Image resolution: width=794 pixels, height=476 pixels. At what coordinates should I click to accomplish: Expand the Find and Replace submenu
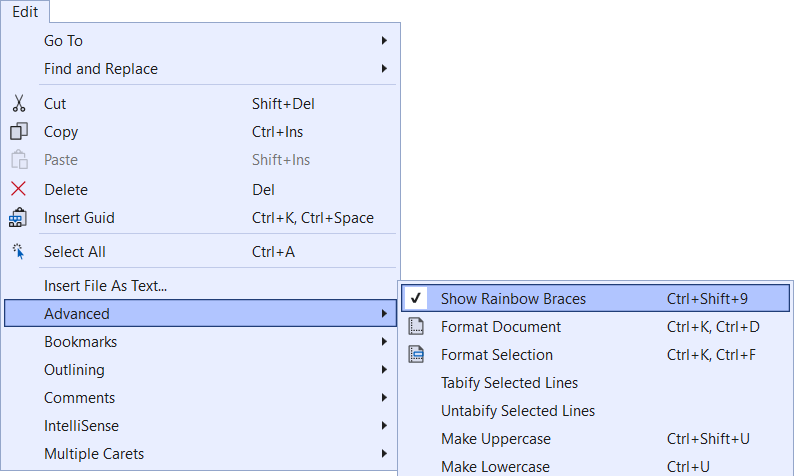pyautogui.click(x=101, y=69)
